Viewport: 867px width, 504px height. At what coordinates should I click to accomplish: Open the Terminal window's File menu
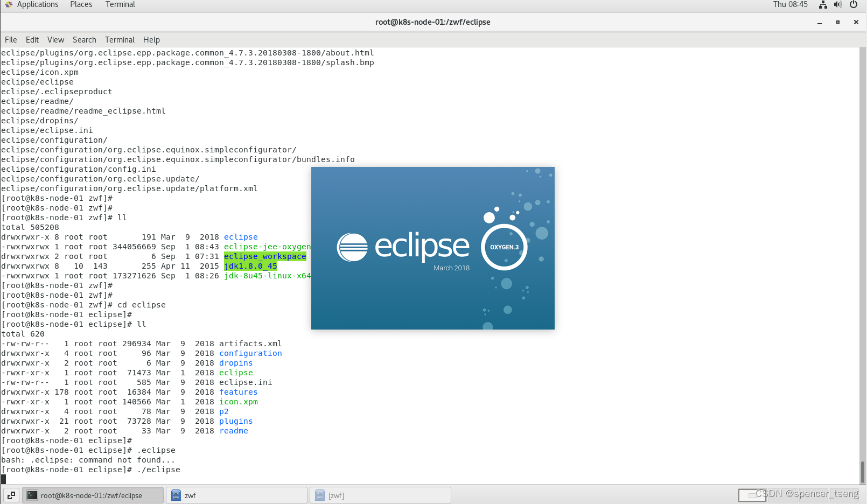pos(11,39)
